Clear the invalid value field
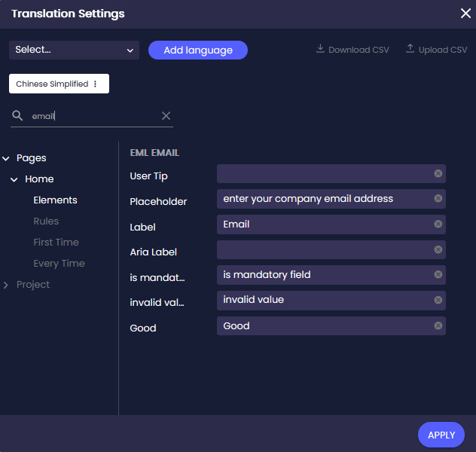The width and height of the screenshot is (476, 452). tap(438, 300)
